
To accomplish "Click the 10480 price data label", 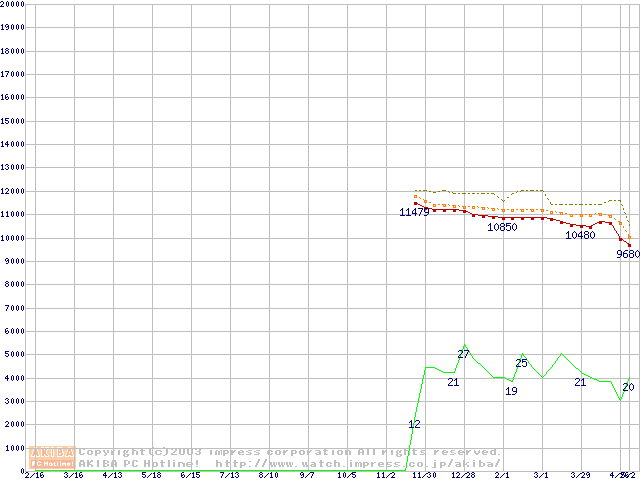I will (580, 235).
